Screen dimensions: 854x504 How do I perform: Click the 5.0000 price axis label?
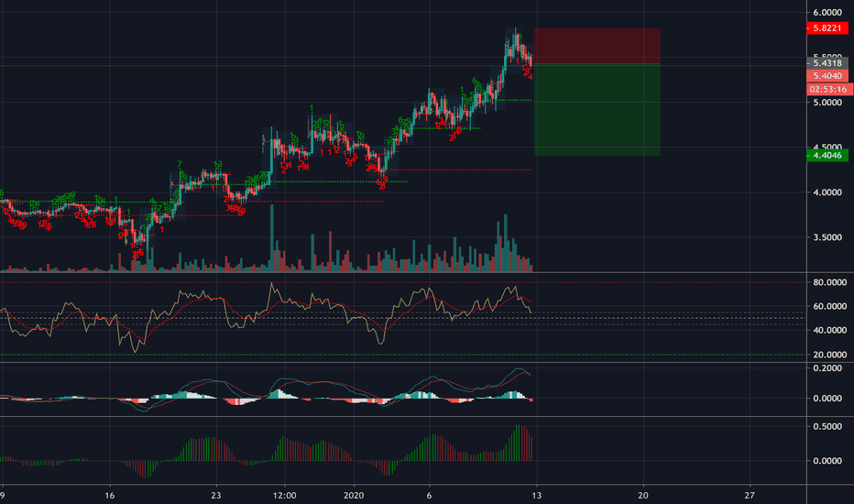tap(827, 103)
